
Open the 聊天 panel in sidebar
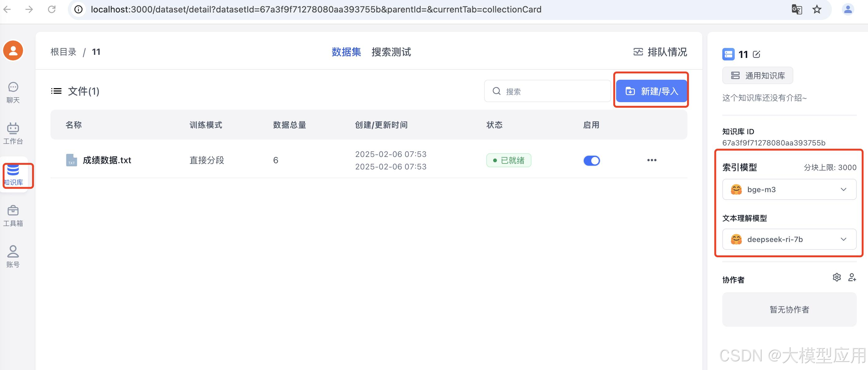(12, 92)
